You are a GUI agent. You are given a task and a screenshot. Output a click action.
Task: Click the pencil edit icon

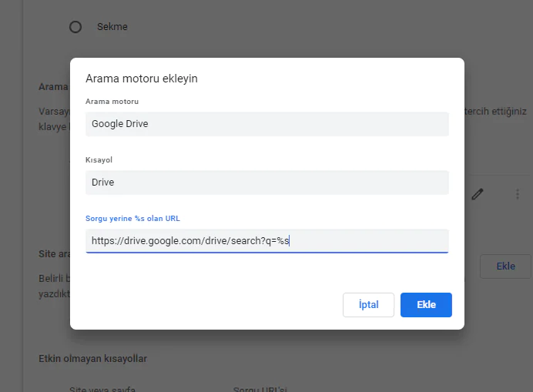pos(478,195)
